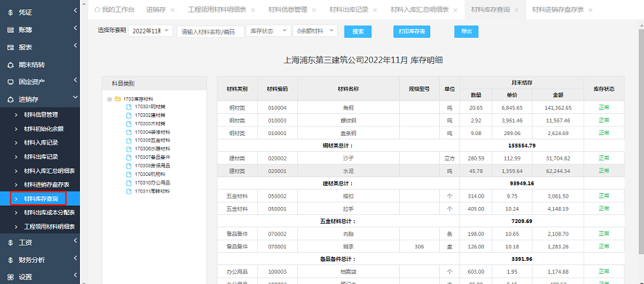The height and width of the screenshot is (284, 644).
Task: Click the file icon of 170305五金材料
Action: pos(129,140)
